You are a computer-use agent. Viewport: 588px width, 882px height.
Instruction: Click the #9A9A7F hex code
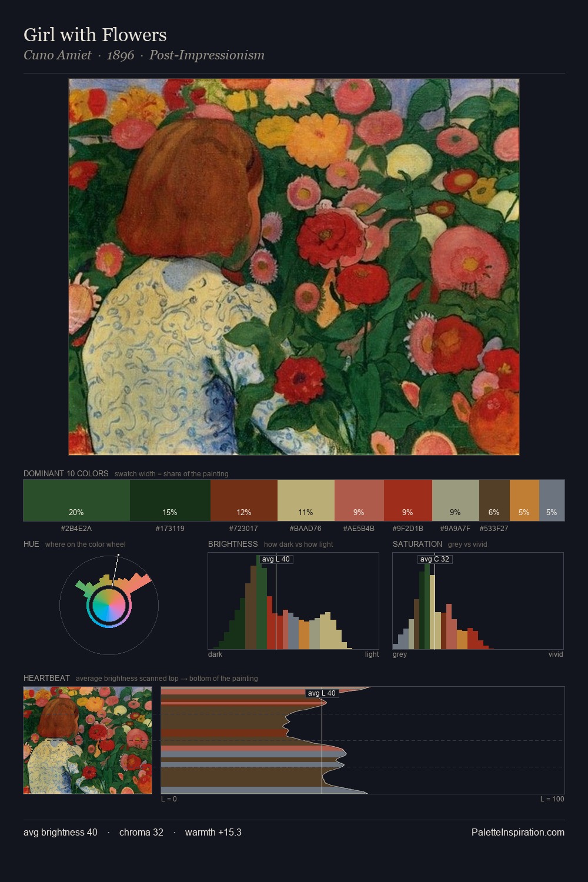tap(455, 528)
